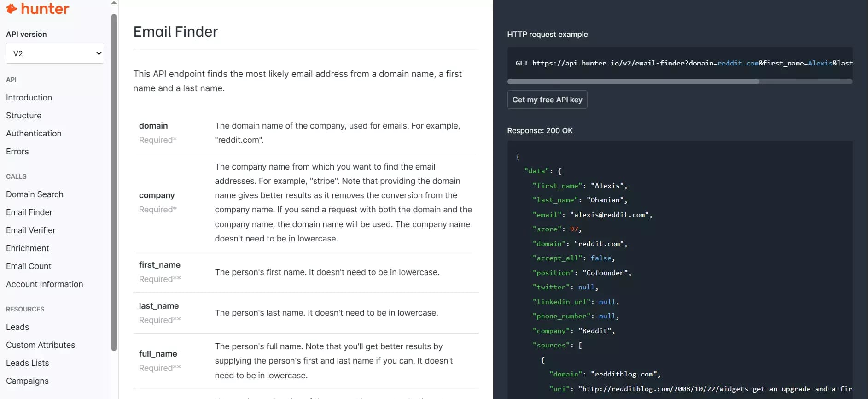Select Email Finder in sidebar

tap(29, 212)
